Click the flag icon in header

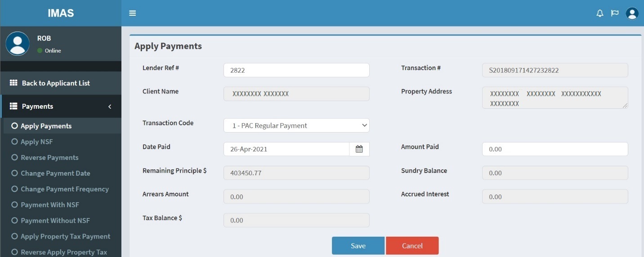pyautogui.click(x=615, y=13)
